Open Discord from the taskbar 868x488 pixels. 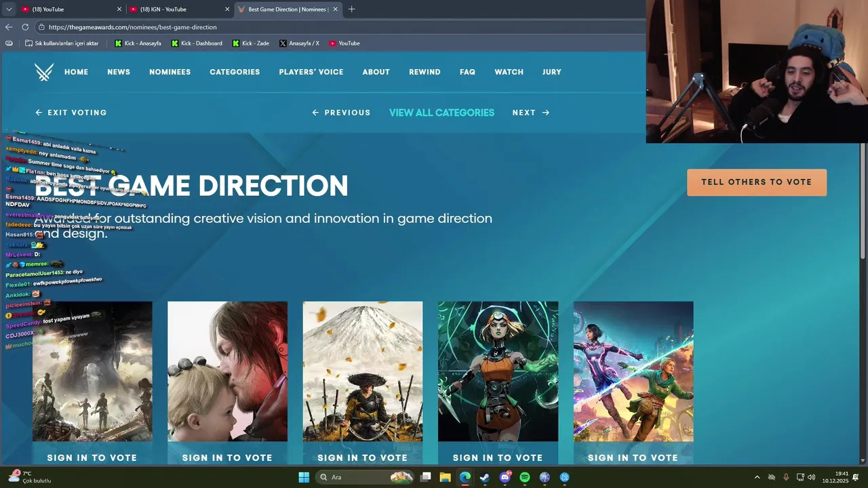[x=505, y=477]
